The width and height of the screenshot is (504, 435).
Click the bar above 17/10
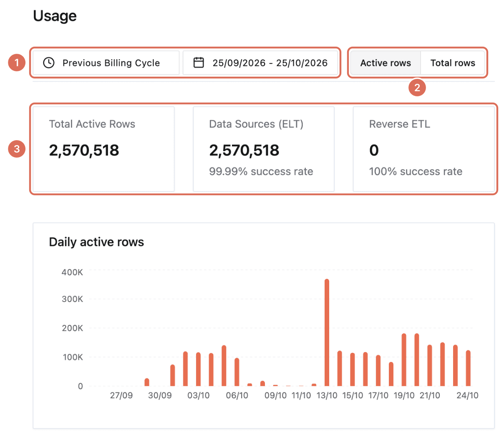(x=378, y=370)
